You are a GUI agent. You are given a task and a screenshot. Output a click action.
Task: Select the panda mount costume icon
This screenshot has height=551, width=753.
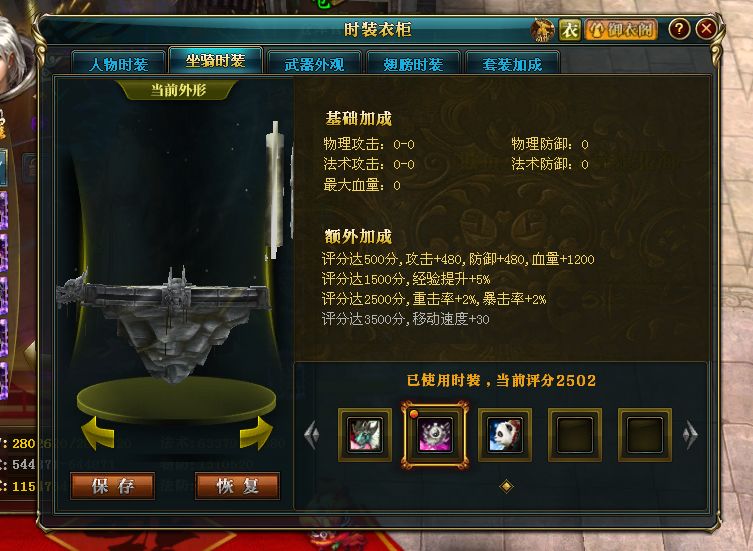pyautogui.click(x=505, y=435)
